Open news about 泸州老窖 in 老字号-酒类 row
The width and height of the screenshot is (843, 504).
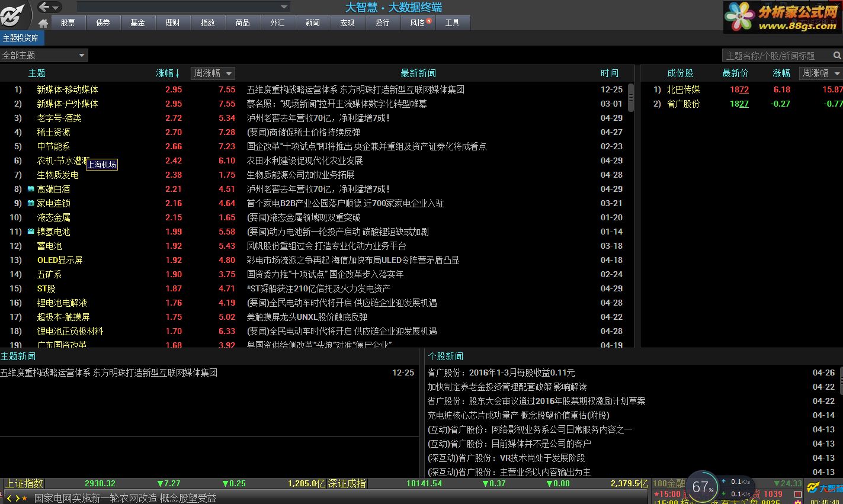pyautogui.click(x=318, y=118)
